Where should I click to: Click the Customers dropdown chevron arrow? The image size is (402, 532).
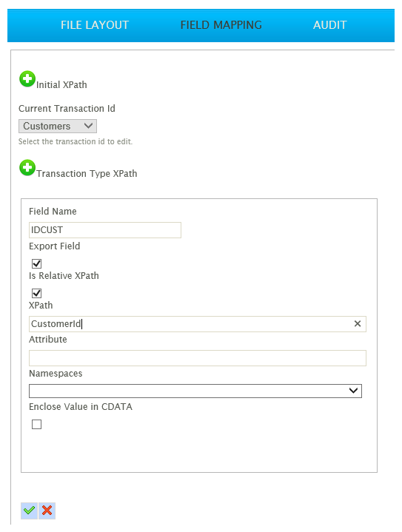(88, 127)
